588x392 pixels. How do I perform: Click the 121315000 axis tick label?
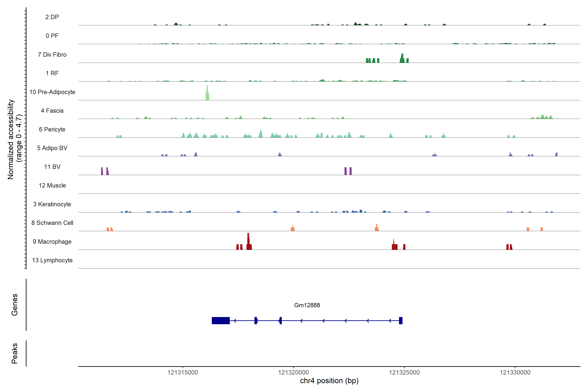point(182,372)
